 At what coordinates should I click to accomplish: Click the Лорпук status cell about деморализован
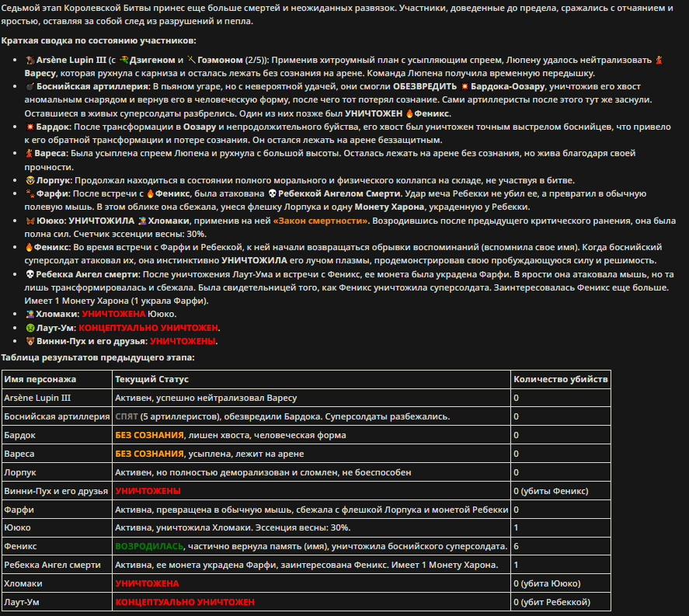311,472
